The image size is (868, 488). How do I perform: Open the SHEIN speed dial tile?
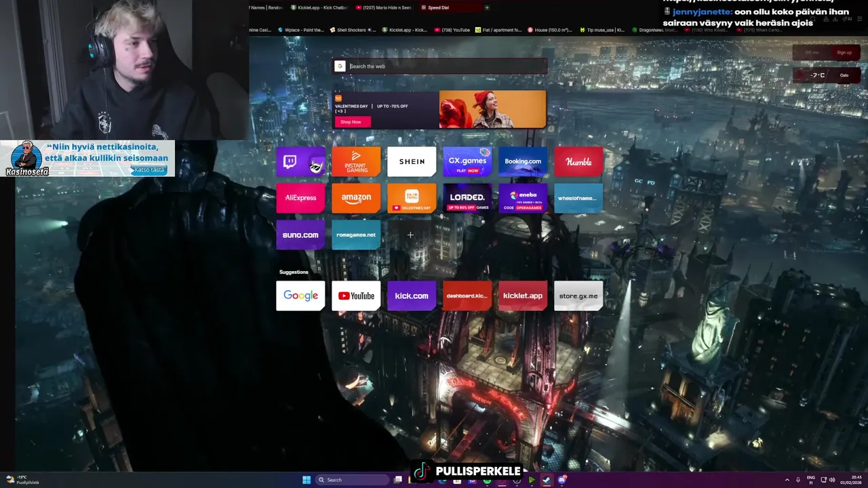click(412, 161)
